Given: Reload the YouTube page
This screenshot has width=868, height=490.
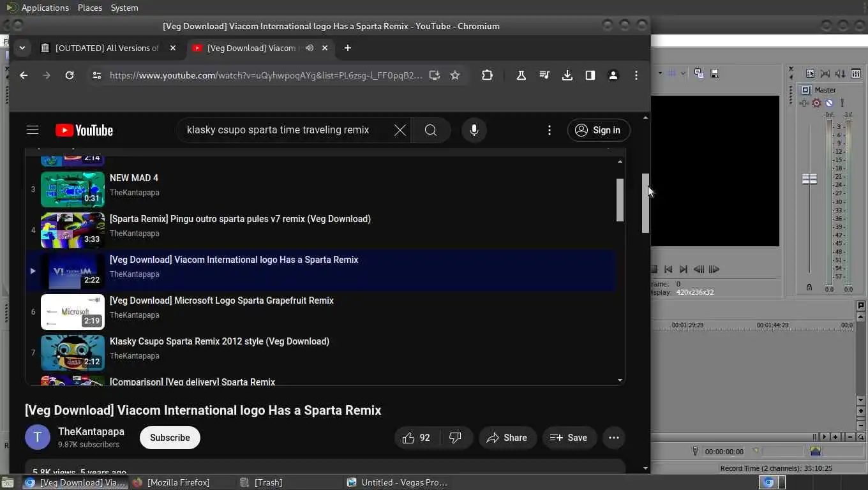Looking at the screenshot, I should click(x=70, y=75).
